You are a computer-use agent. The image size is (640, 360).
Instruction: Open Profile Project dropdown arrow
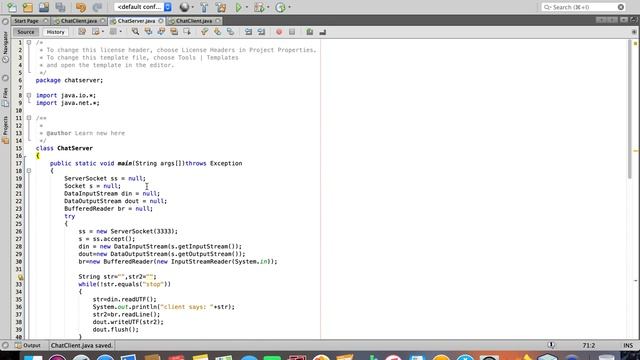tap(289, 7)
